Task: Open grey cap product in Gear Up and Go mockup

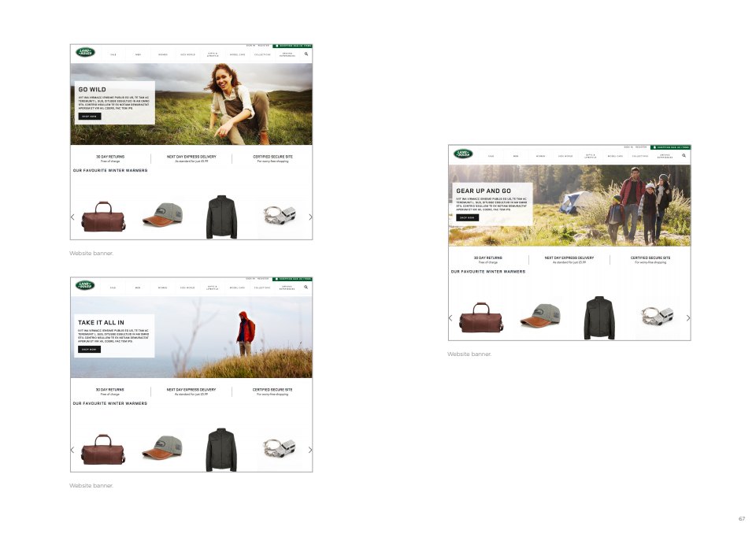Action: coord(541,316)
